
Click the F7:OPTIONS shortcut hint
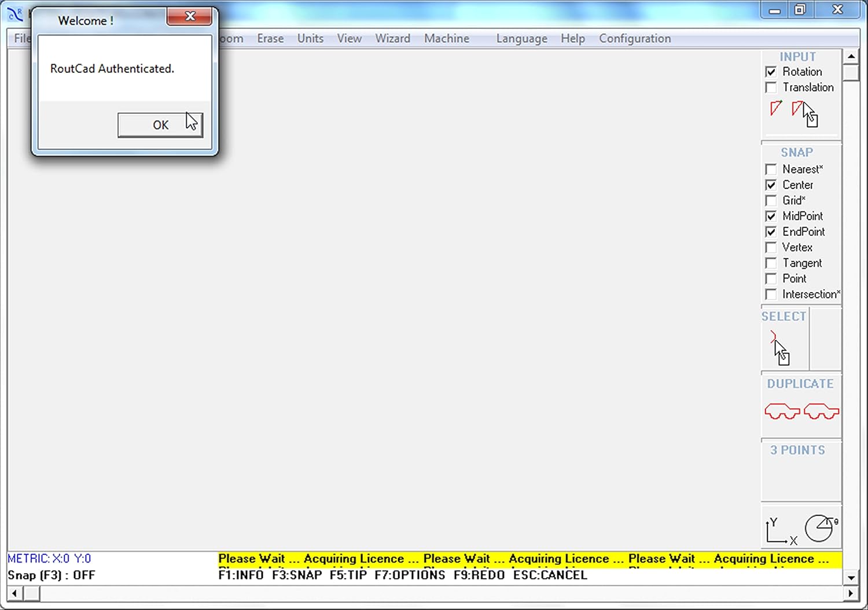point(410,575)
